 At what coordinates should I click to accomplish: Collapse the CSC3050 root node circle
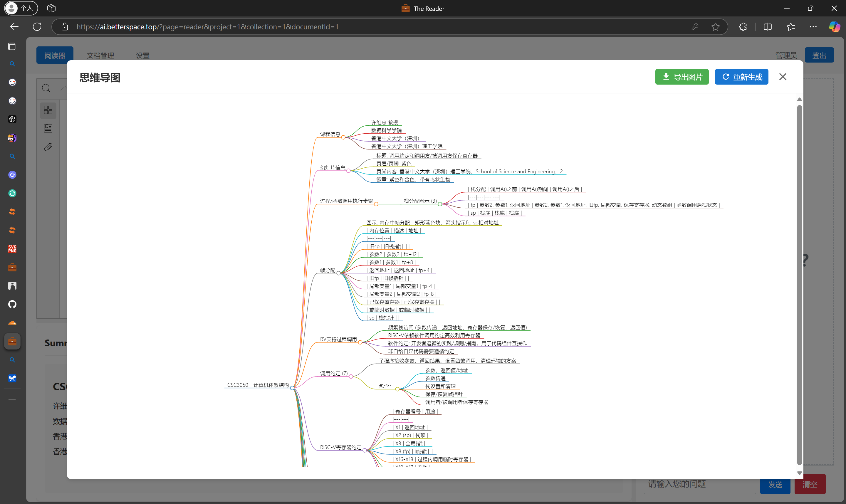point(292,388)
